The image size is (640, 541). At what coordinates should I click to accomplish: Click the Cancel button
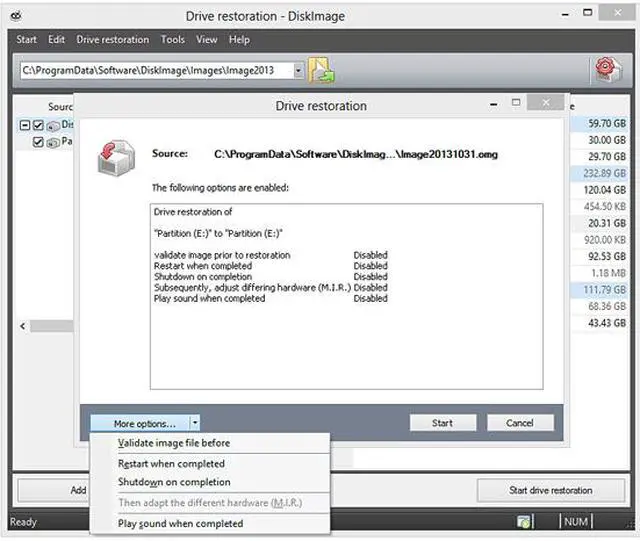(x=519, y=423)
